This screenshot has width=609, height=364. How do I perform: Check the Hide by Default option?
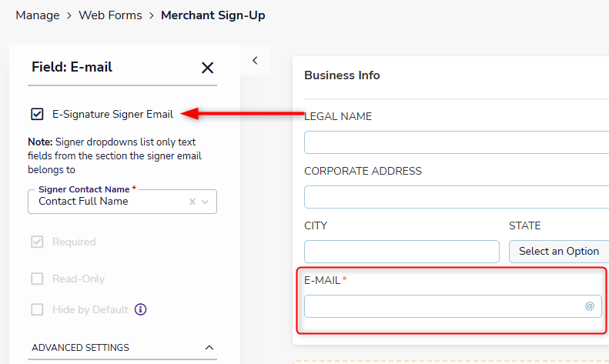coord(37,309)
